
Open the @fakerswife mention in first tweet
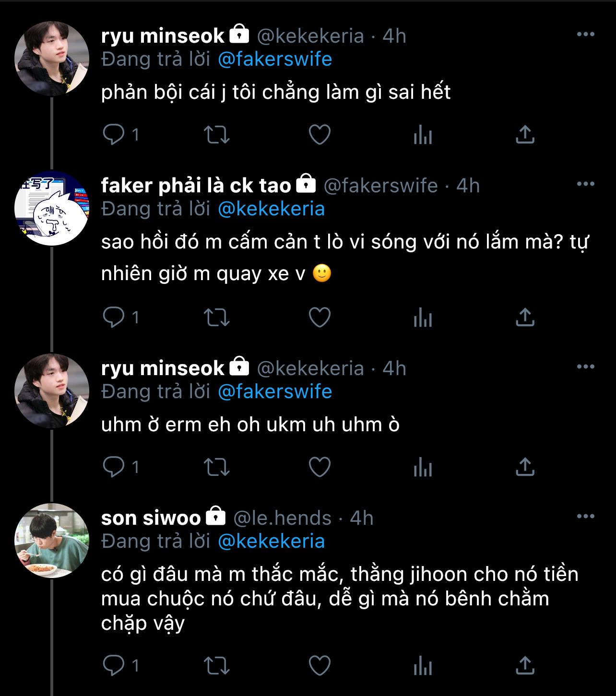[275, 59]
